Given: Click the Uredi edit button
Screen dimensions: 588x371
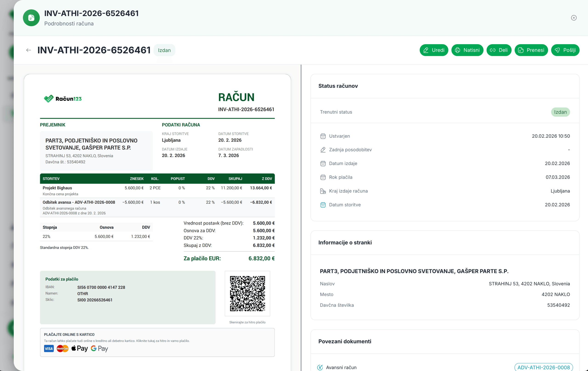Looking at the screenshot, I should (434, 50).
